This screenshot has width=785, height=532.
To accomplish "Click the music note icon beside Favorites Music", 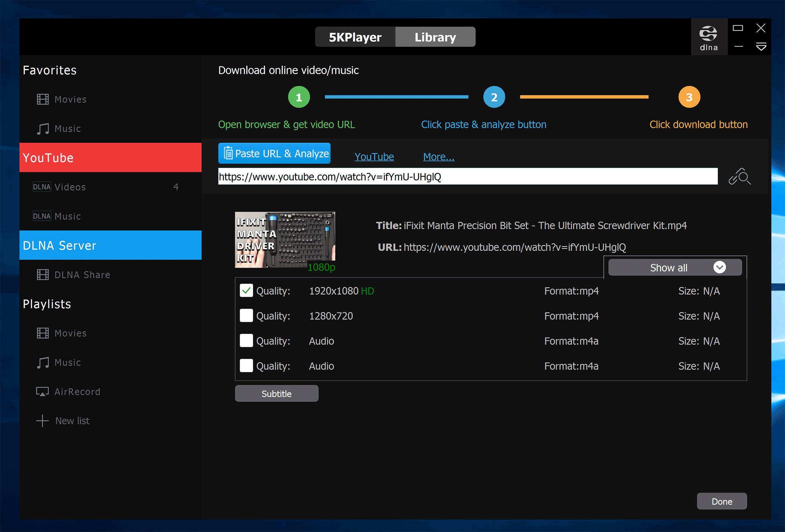I will pos(43,129).
